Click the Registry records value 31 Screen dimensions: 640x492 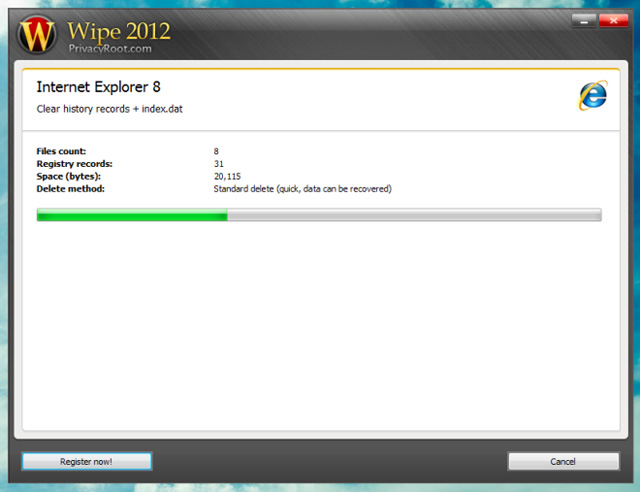click(x=219, y=164)
